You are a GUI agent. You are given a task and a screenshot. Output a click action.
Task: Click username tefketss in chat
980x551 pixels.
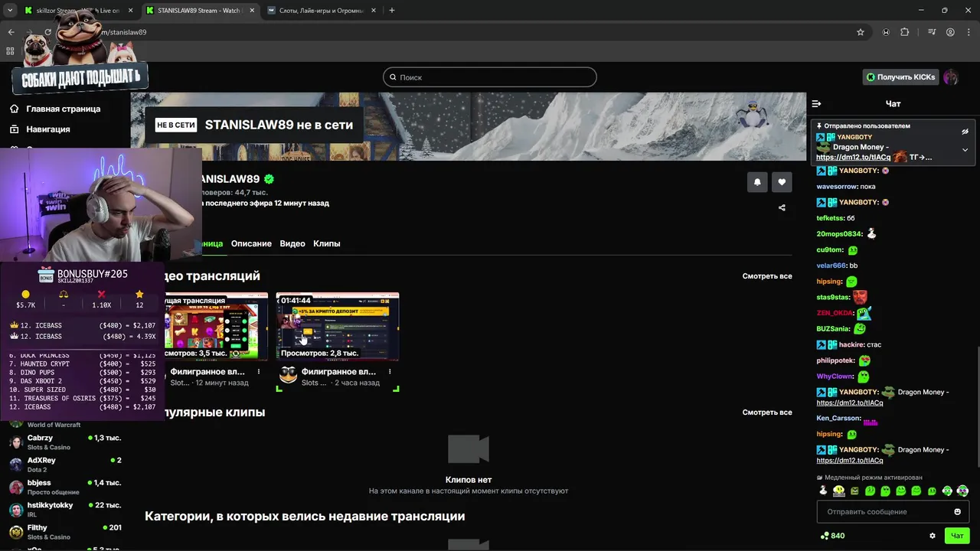(x=830, y=218)
